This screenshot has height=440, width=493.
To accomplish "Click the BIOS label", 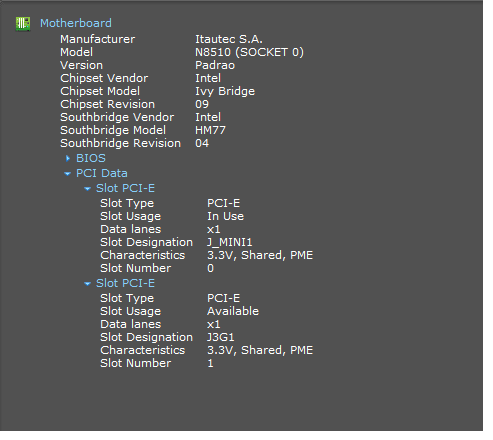I will (x=91, y=158).
